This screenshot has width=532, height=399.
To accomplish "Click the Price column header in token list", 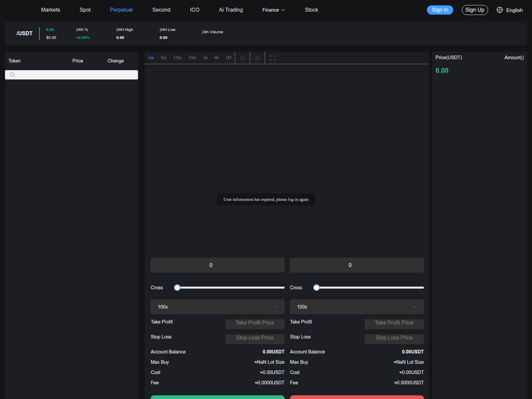I will (78, 61).
